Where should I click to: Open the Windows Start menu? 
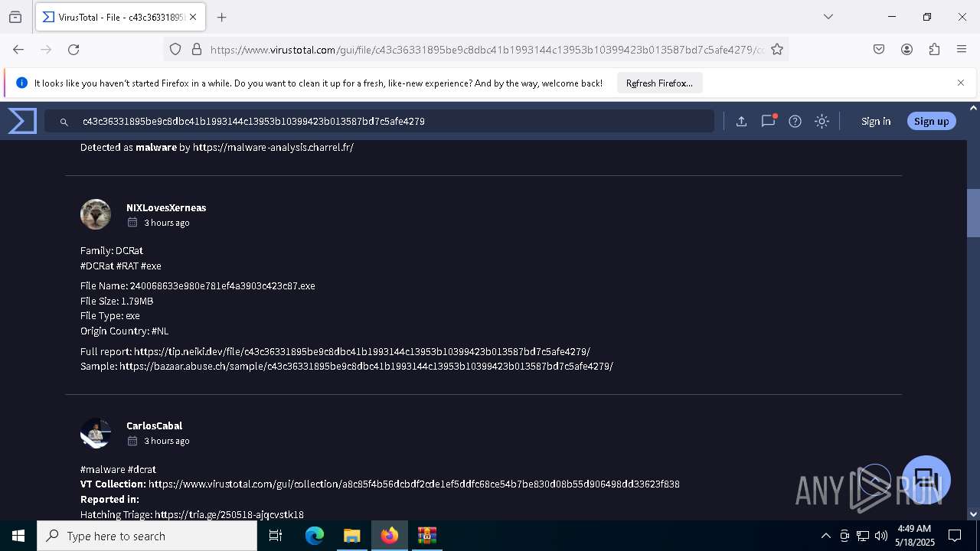[18, 536]
